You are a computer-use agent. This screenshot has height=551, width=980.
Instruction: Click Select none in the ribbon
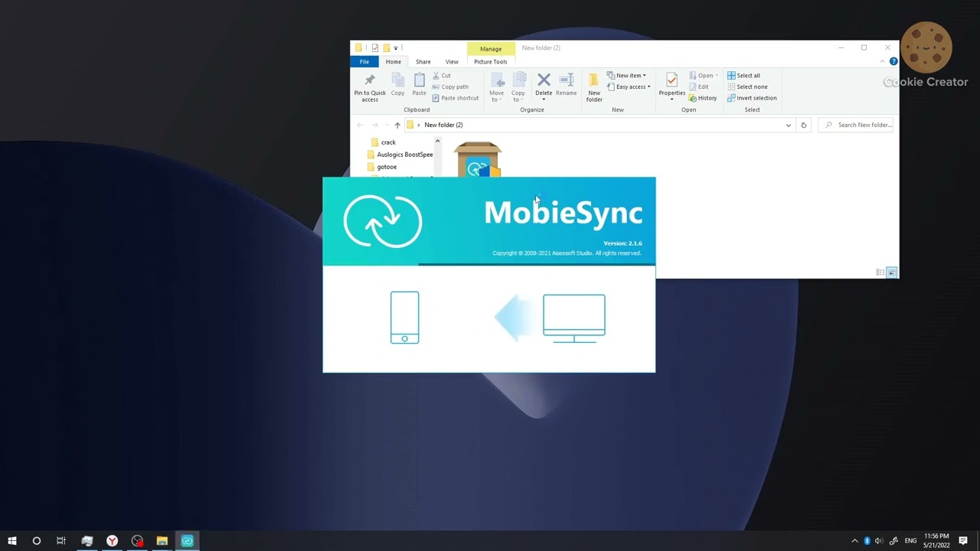pyautogui.click(x=747, y=86)
